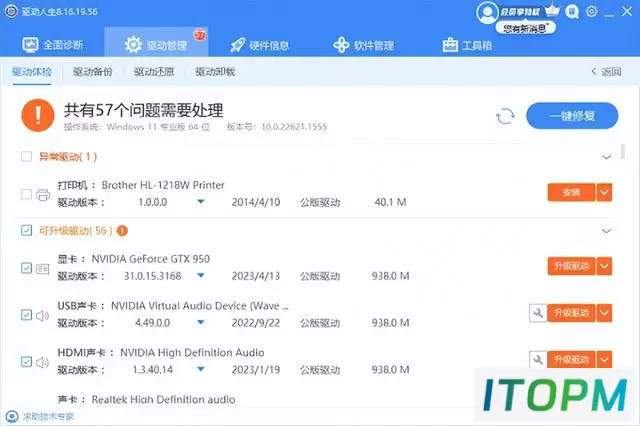Switch to 全面诊断 tab
640x426 pixels.
53,44
